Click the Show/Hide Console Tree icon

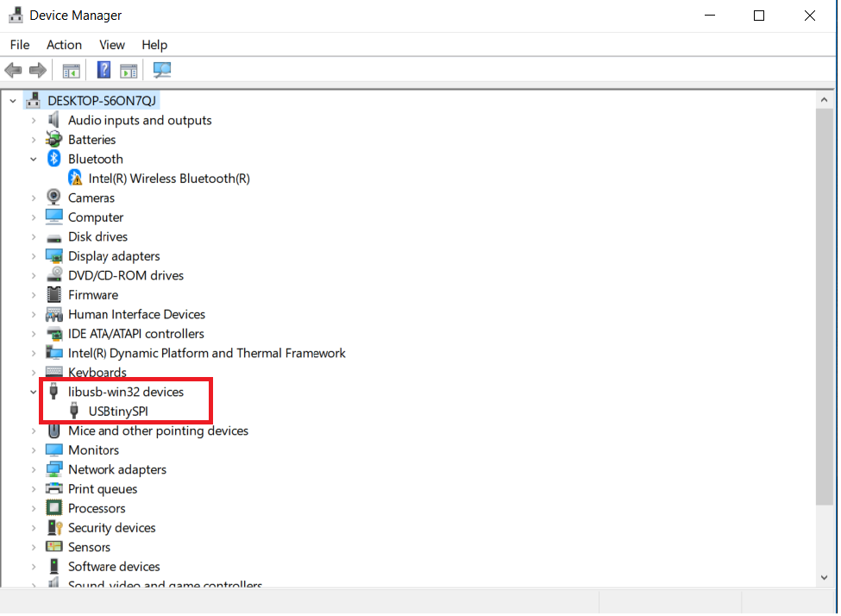tap(71, 70)
